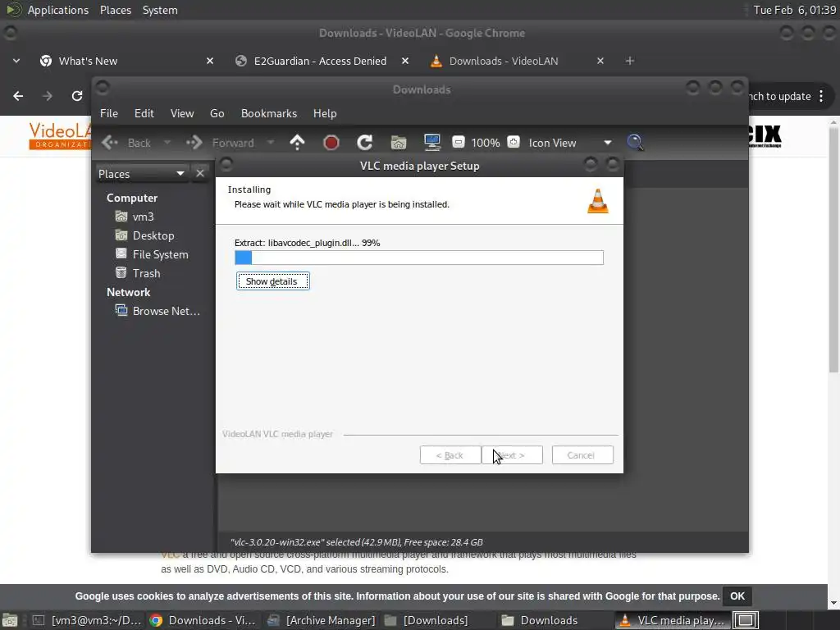The image size is (840, 630).
Task: Click the zoom in plus icon
Action: [514, 142]
